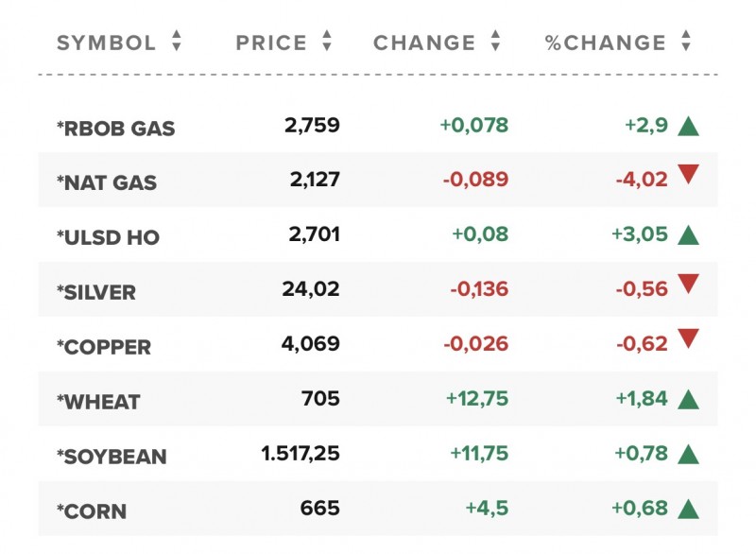Sort the table by SYMBOL column arrows
The image size is (756, 554).
point(176,42)
